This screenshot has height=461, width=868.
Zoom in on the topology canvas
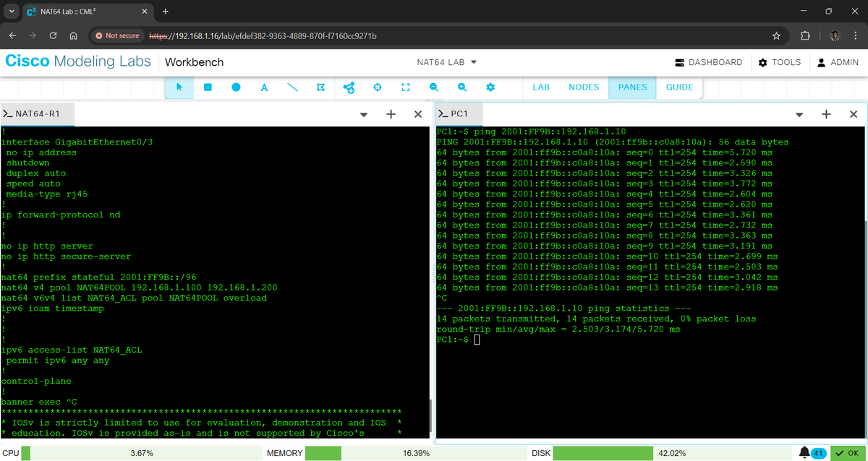[462, 87]
